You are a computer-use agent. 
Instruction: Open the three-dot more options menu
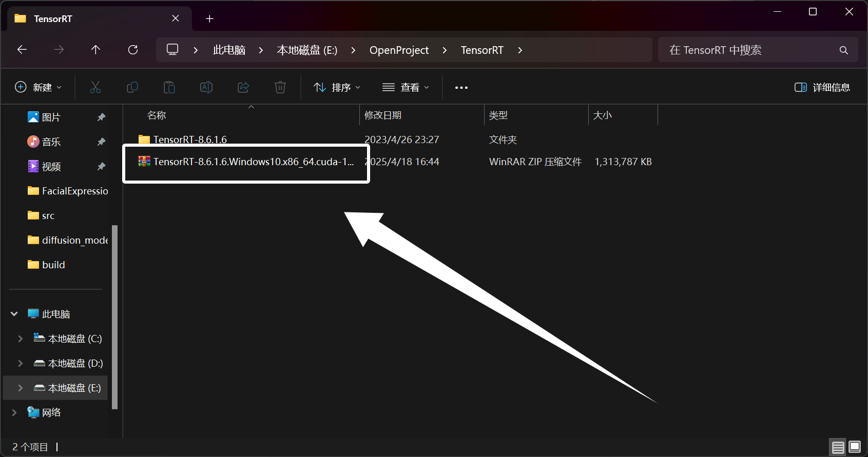[x=461, y=88]
